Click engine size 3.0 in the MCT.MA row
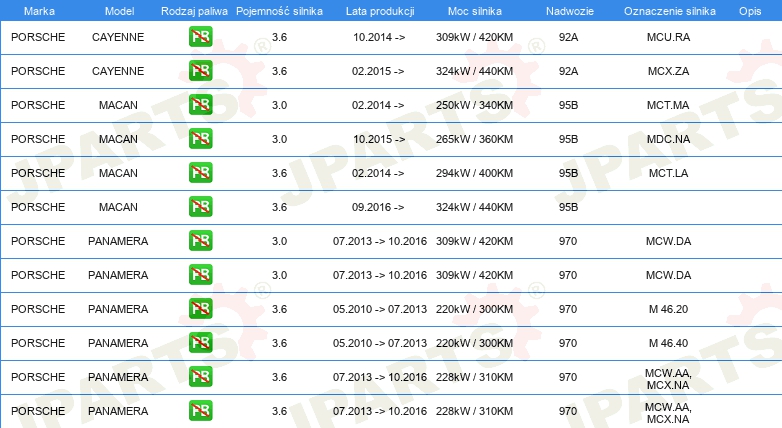 click(279, 105)
